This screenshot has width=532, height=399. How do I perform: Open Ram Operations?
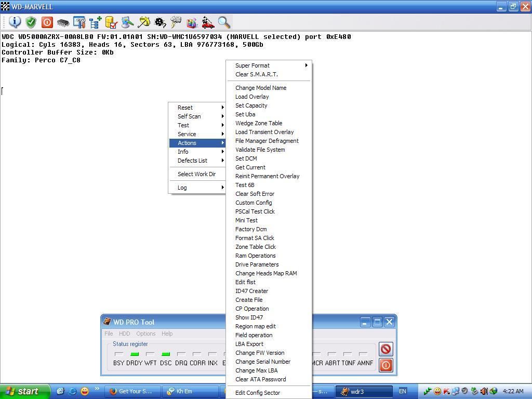coord(269,256)
